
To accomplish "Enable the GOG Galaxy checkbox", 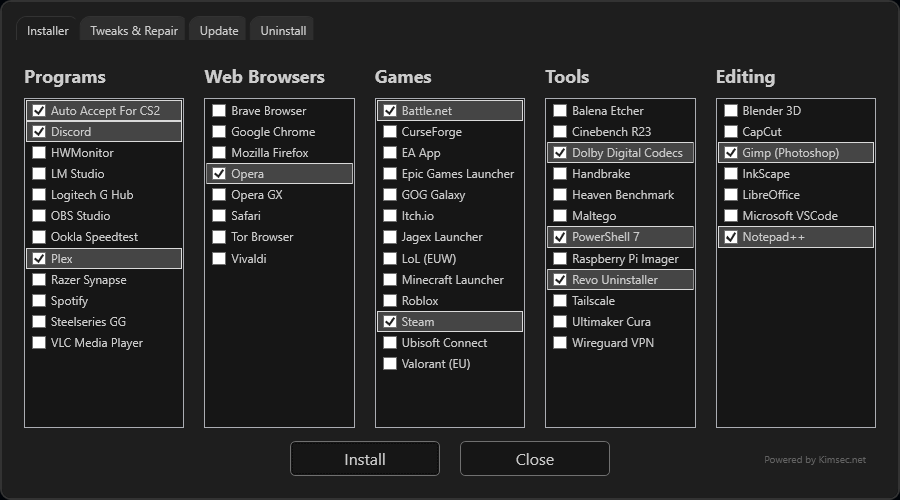I will click(x=390, y=195).
